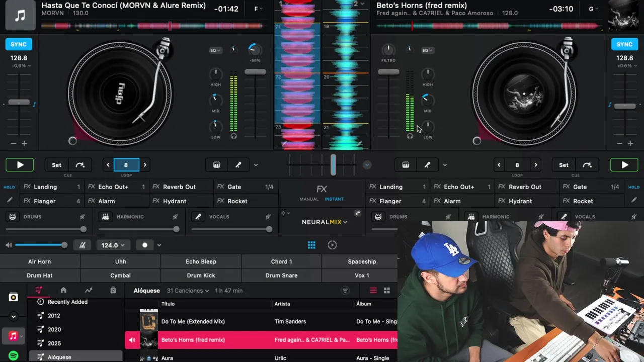The height and width of the screenshot is (362, 644).
Task: Play the Air Horn sample
Action: pos(40,261)
